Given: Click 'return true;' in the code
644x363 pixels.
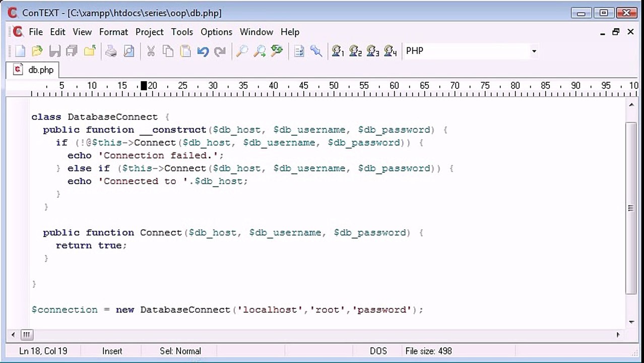Looking at the screenshot, I should click(x=91, y=246).
